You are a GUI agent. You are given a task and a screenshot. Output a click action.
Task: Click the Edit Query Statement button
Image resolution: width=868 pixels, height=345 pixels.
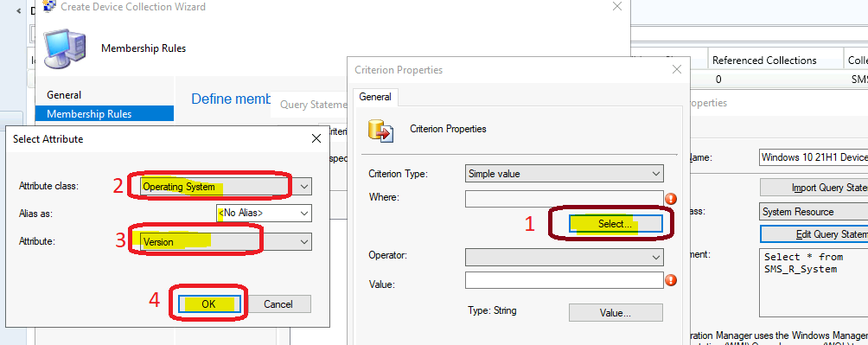click(x=814, y=234)
